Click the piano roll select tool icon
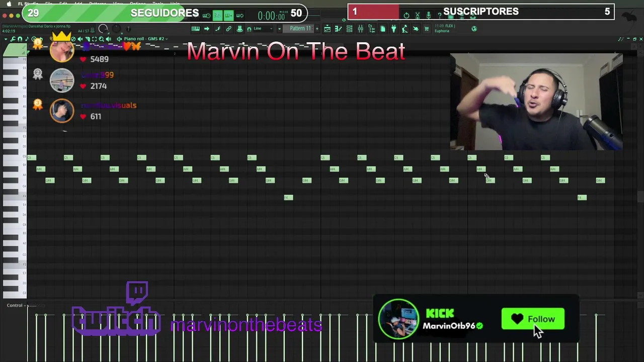 (94, 39)
